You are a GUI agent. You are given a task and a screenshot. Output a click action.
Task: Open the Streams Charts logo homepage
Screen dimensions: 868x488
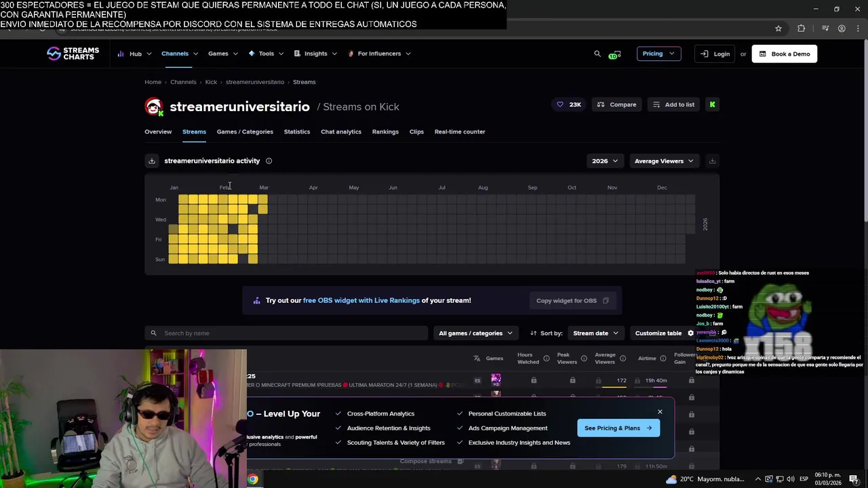73,54
